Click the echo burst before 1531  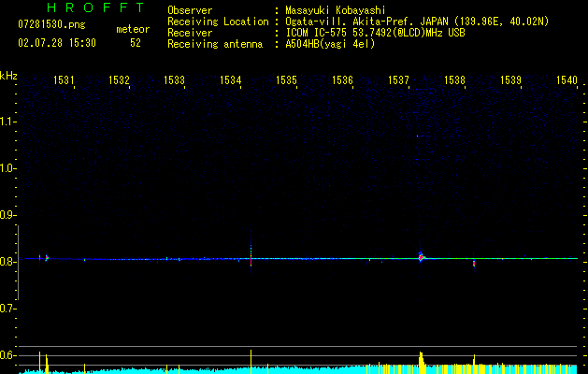click(x=47, y=258)
